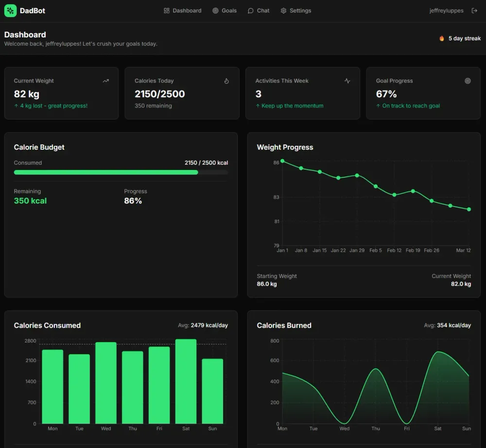Image resolution: width=486 pixels, height=448 pixels.
Task: Select the 67% goal progress value
Action: coord(386,94)
